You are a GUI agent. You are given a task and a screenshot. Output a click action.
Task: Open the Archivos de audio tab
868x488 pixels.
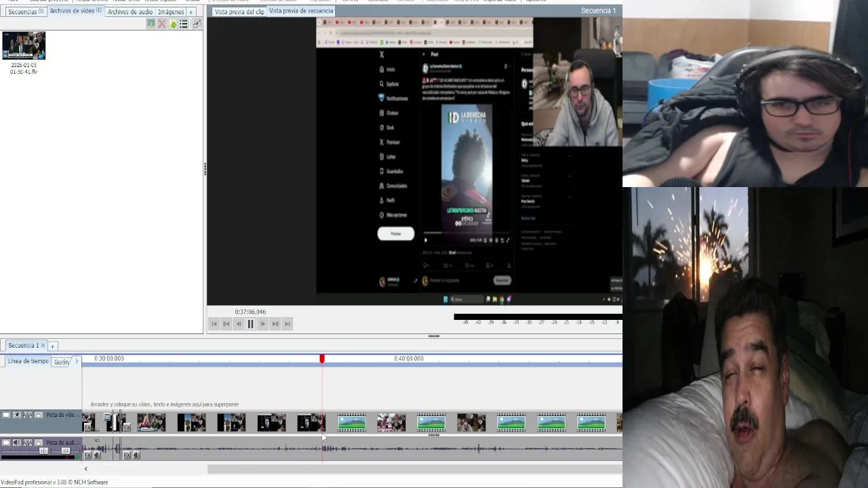pyautogui.click(x=130, y=12)
